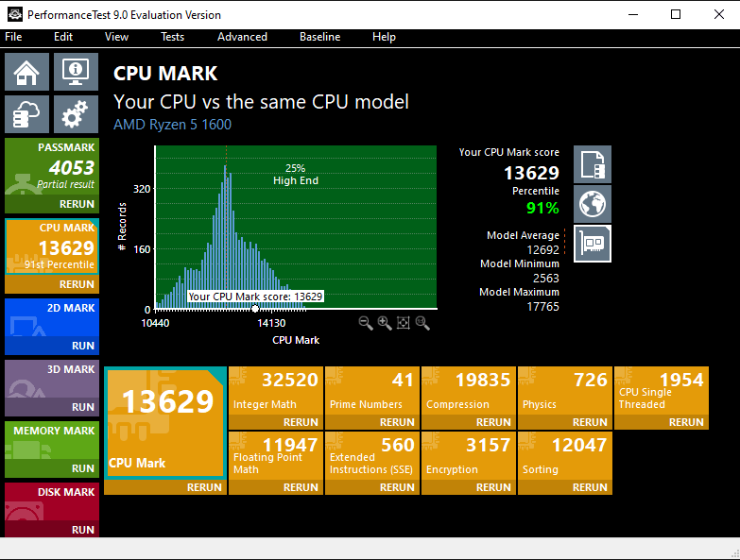Screen dimensions: 740x560
Task: Click the Integer Math 32520 result tile
Action: coord(276,391)
